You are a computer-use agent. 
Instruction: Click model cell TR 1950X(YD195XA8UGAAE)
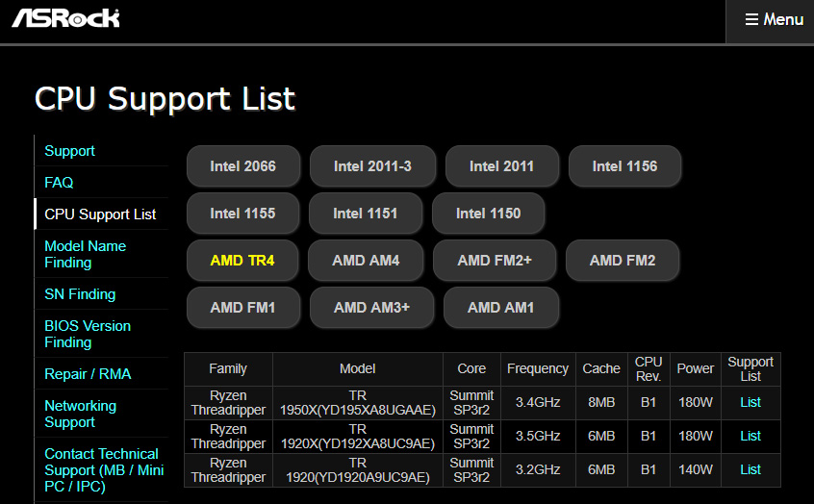pyautogui.click(x=358, y=403)
